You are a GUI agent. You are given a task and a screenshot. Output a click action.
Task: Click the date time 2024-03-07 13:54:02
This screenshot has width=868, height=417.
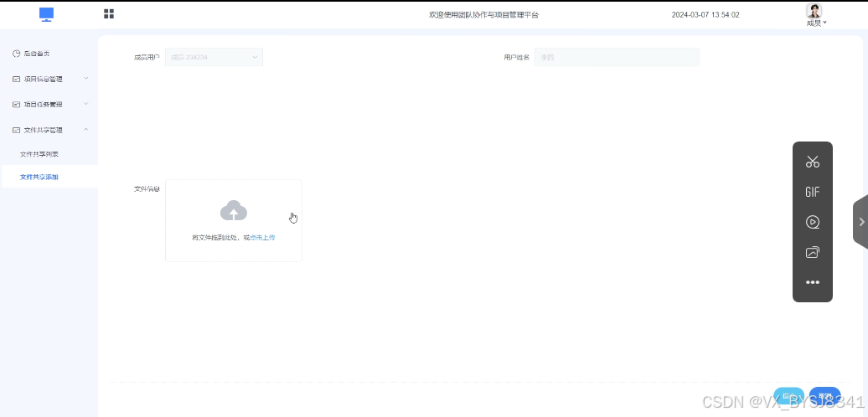coord(705,15)
